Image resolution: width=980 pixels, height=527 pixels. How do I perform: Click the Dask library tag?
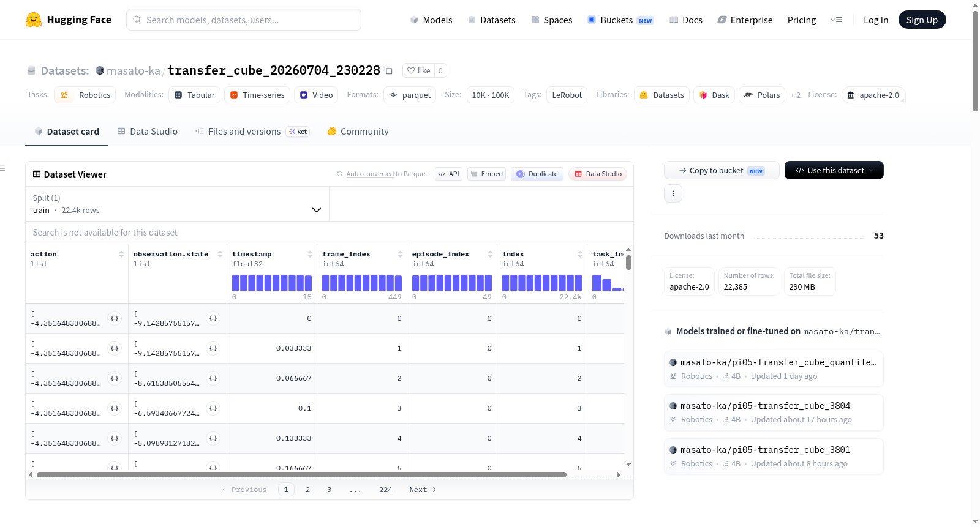[x=714, y=95]
